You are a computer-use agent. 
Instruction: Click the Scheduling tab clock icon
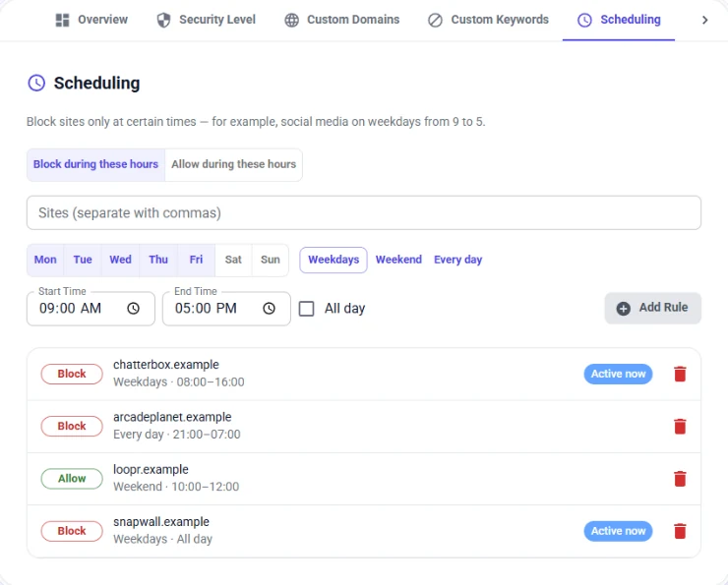584,20
